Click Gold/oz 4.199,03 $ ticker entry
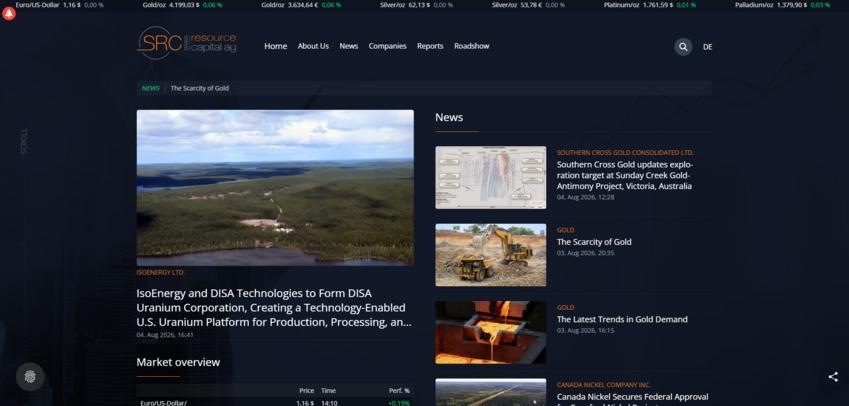 [x=182, y=5]
